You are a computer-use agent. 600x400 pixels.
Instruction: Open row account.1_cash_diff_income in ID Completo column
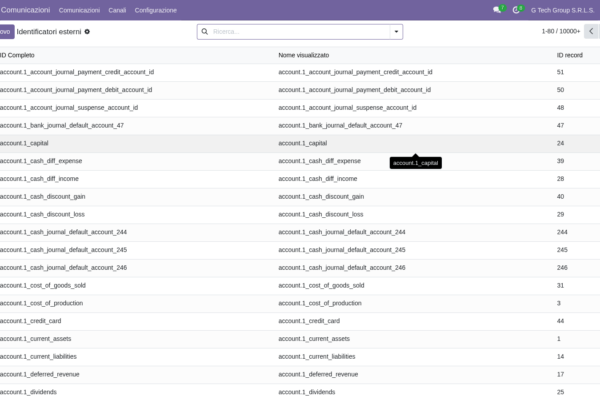coord(39,179)
